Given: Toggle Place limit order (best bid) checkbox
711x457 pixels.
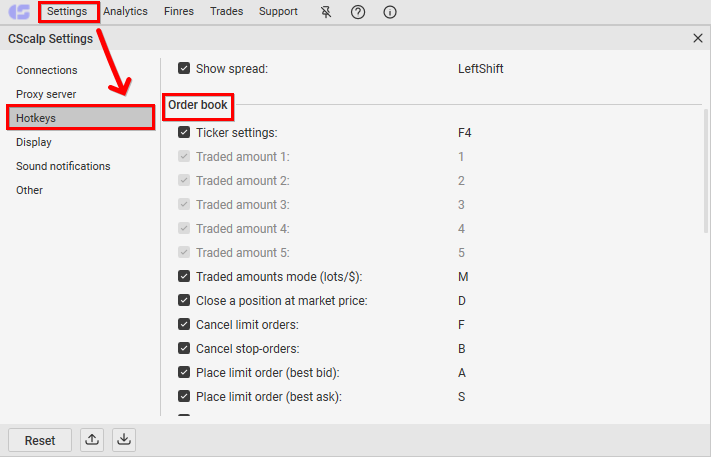Looking at the screenshot, I should click(184, 372).
